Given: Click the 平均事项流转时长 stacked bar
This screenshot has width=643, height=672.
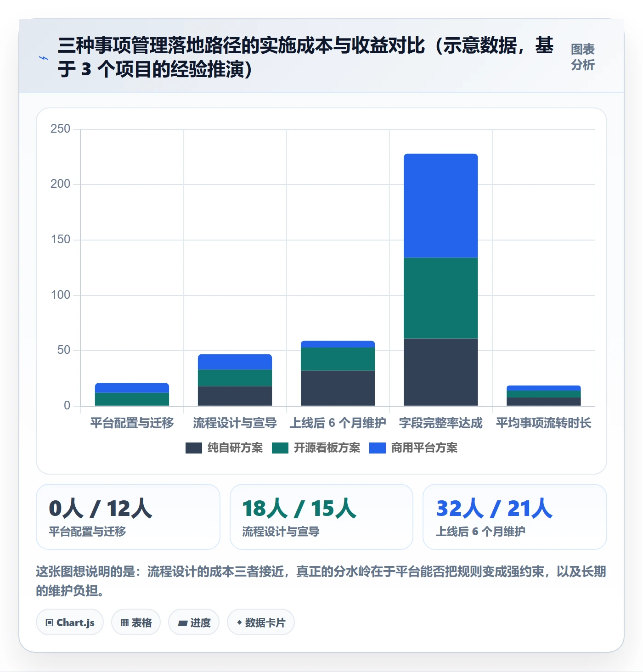Looking at the screenshot, I should coord(544,396).
